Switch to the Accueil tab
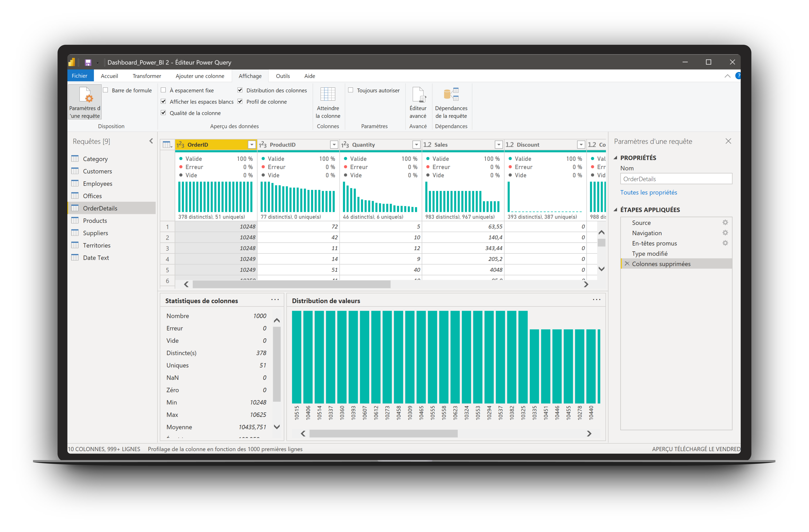 tap(110, 76)
